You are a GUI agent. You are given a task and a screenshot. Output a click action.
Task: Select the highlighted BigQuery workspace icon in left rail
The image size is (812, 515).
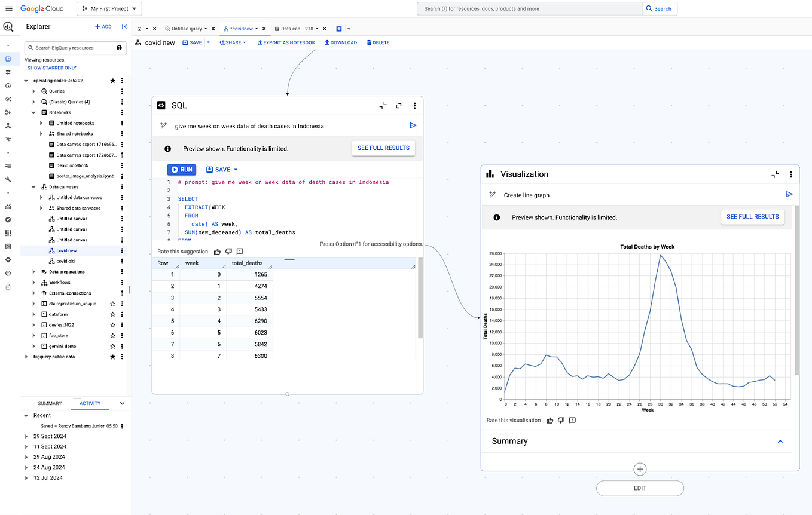tap(8, 57)
